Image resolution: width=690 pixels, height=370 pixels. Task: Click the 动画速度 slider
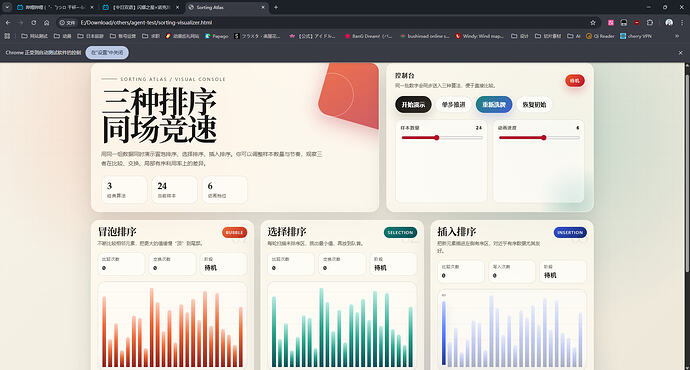coord(539,138)
